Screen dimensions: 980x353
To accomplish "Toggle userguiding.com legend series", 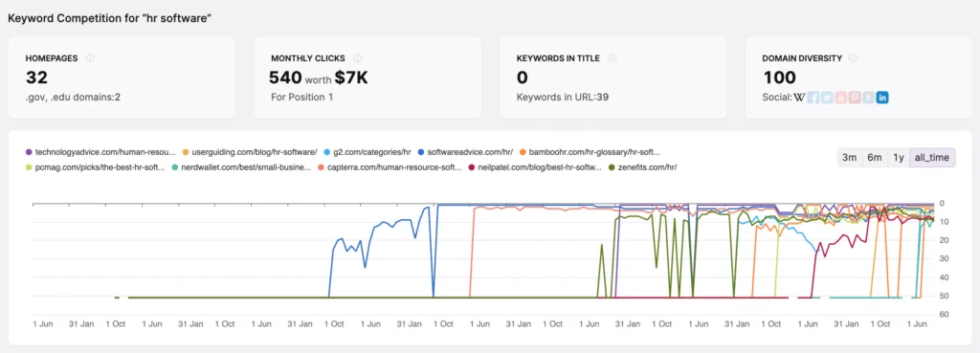I will click(250, 152).
